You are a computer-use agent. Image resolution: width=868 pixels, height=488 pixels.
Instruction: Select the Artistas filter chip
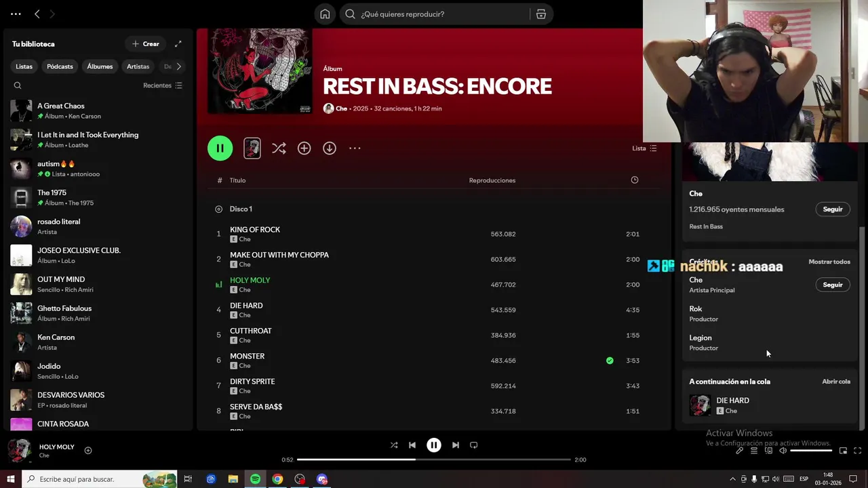coord(138,66)
